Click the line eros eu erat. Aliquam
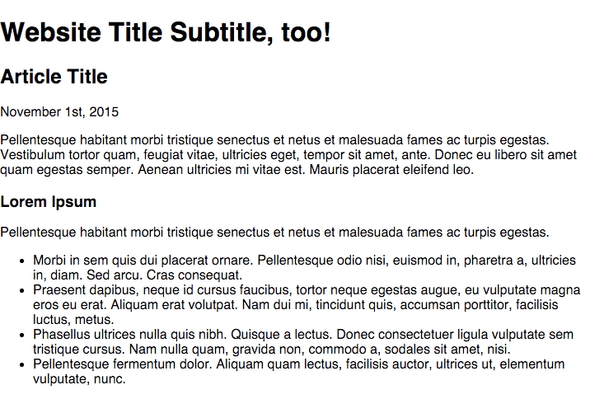The image size is (590, 395). click(295, 305)
